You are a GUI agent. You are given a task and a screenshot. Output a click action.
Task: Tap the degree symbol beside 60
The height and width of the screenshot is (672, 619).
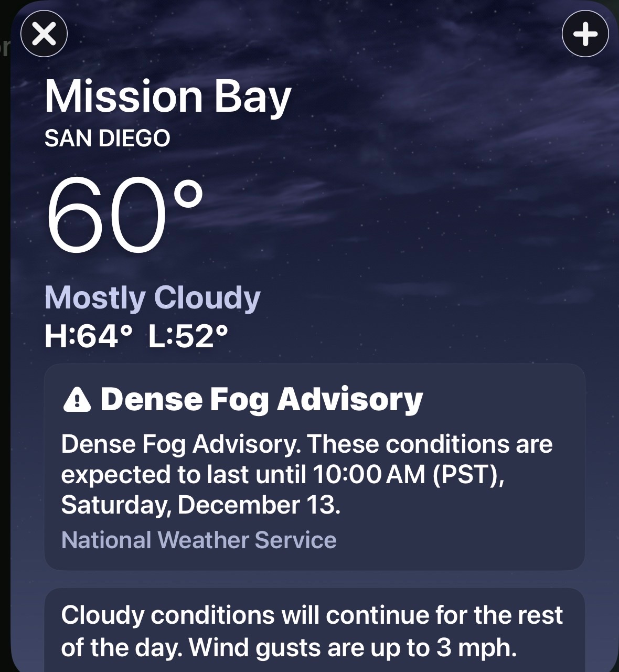pos(187,194)
